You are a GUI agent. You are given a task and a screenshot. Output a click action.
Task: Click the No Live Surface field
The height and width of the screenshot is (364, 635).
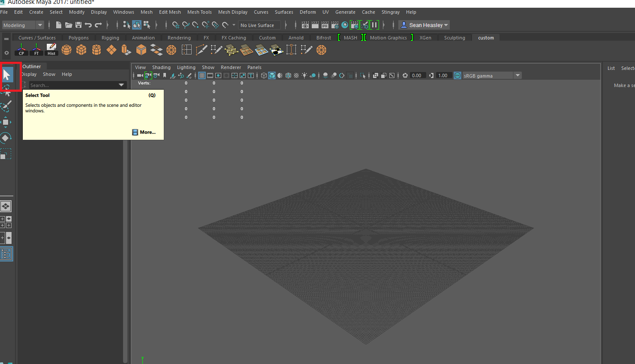coord(259,25)
